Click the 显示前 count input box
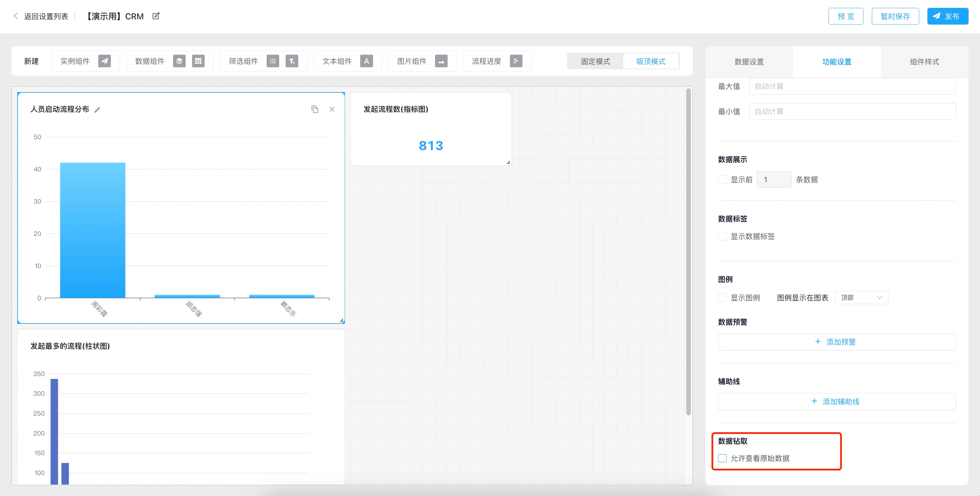The width and height of the screenshot is (980, 496). pos(774,179)
